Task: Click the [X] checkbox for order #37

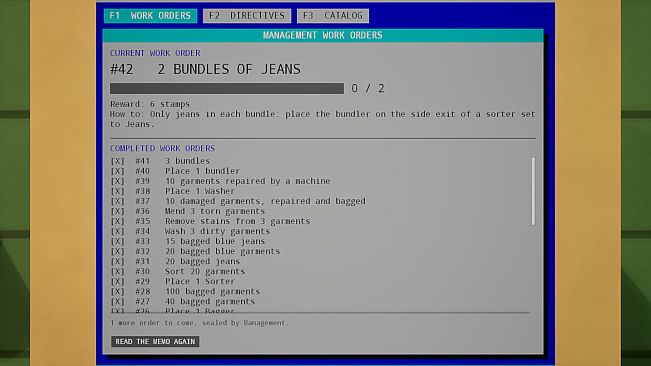Action: 117,201
